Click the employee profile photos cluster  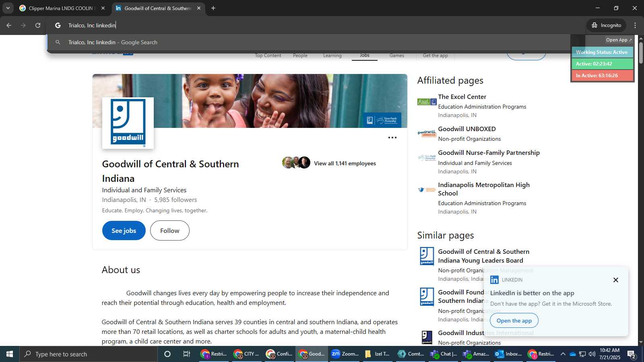pos(296,162)
